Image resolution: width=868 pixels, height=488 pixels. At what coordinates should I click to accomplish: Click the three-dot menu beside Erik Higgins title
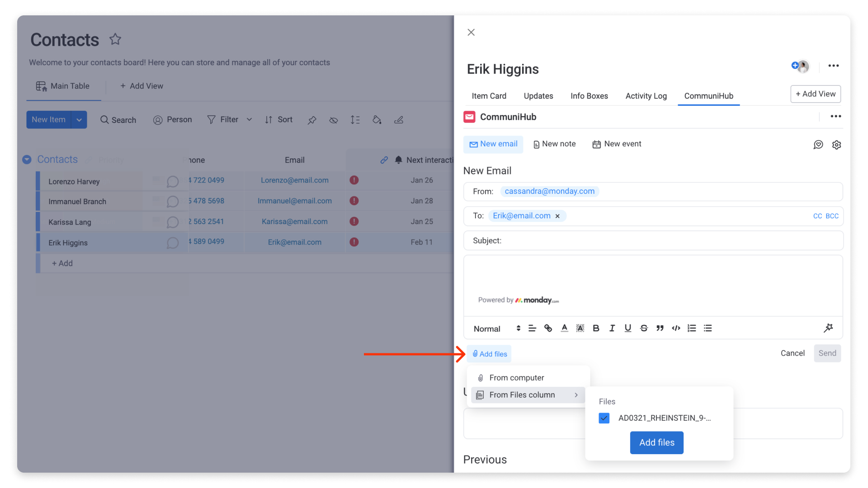(834, 66)
